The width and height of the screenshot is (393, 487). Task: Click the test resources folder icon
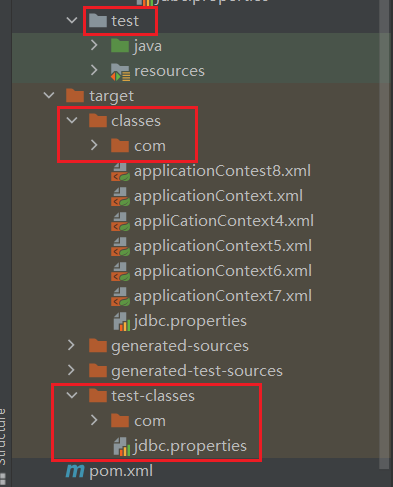(120, 72)
